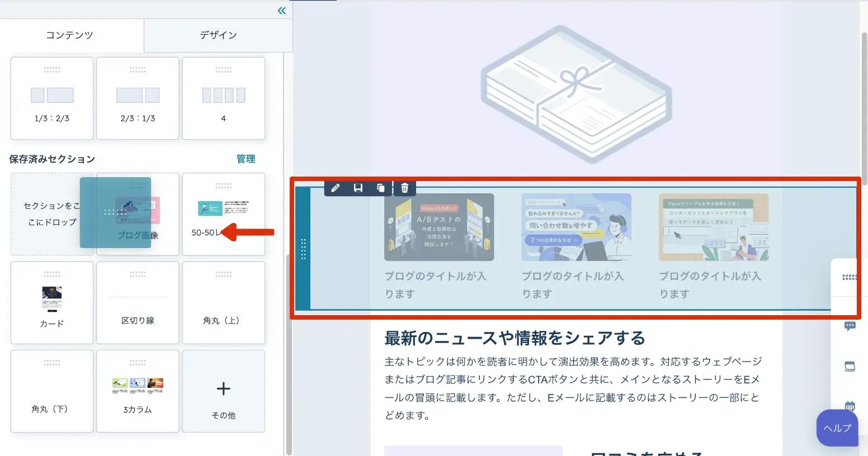Viewport: 868px width, 456px height.
Task: Click the Figma table blog thumbnail image
Action: pos(714,227)
